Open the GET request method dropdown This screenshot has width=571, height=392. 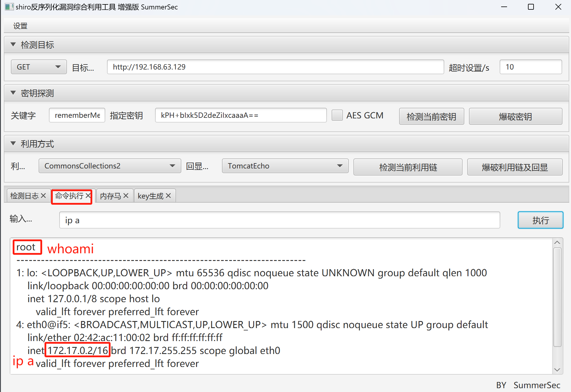pos(39,67)
